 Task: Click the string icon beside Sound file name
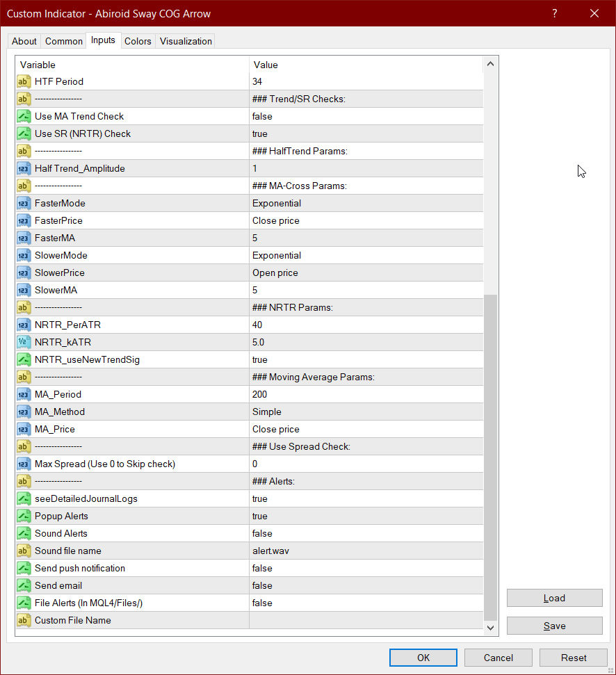pos(24,551)
